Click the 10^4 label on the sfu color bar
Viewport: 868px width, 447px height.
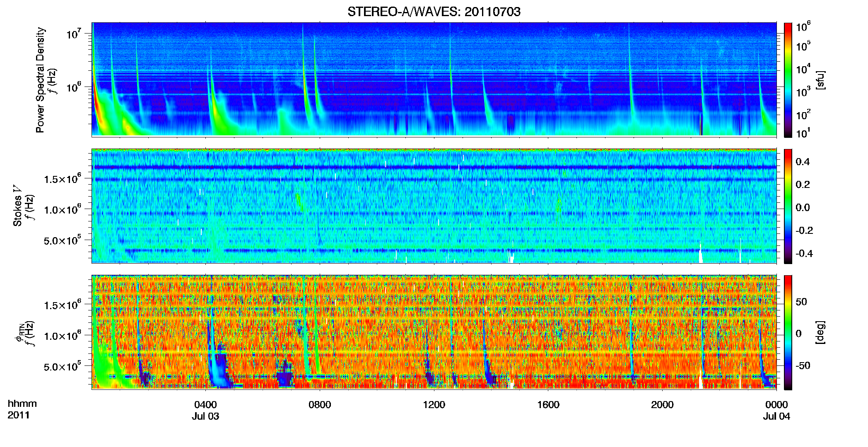coord(803,69)
